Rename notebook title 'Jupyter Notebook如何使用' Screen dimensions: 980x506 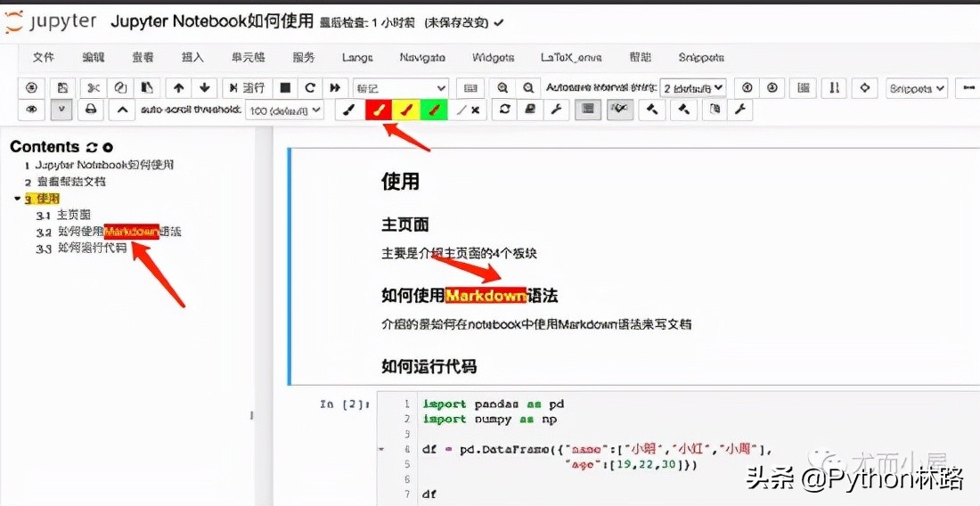tap(212, 22)
